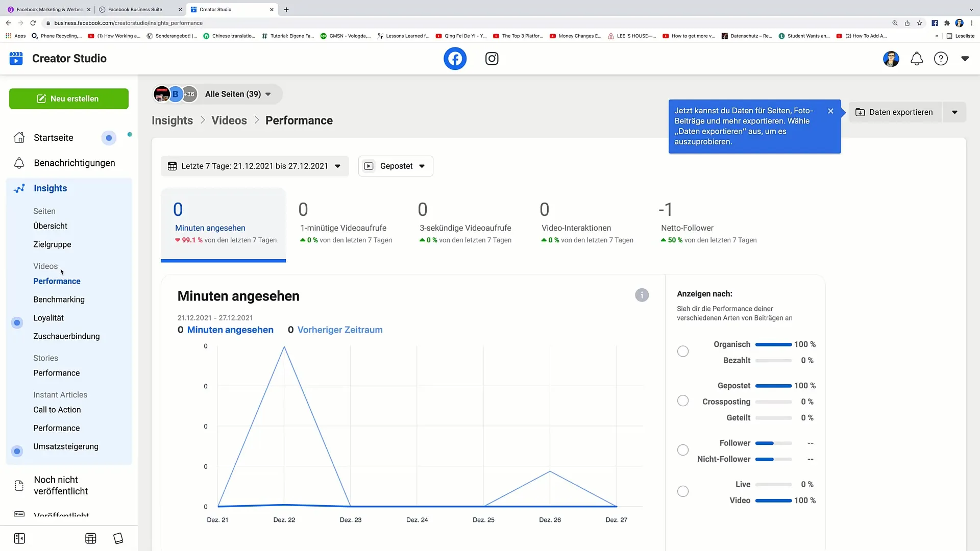Viewport: 980px width, 551px height.
Task: Click the Facebook logo icon in top nav
Action: click(x=454, y=59)
